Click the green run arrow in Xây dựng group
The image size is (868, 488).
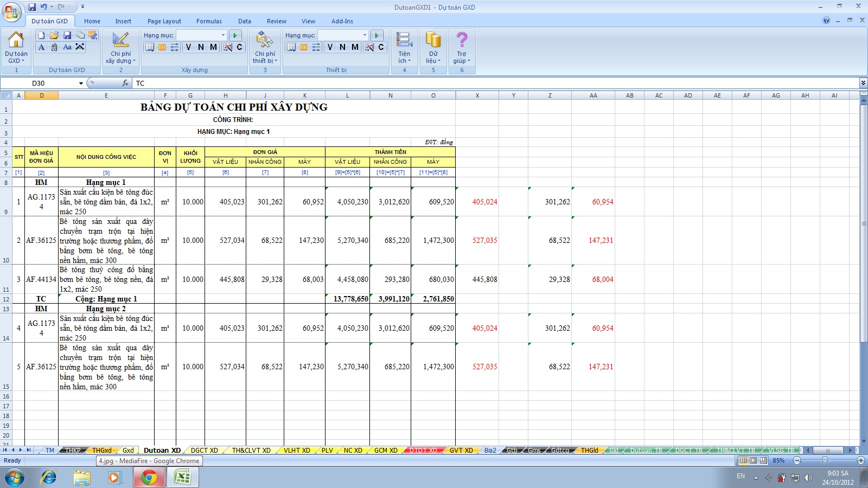pos(235,35)
